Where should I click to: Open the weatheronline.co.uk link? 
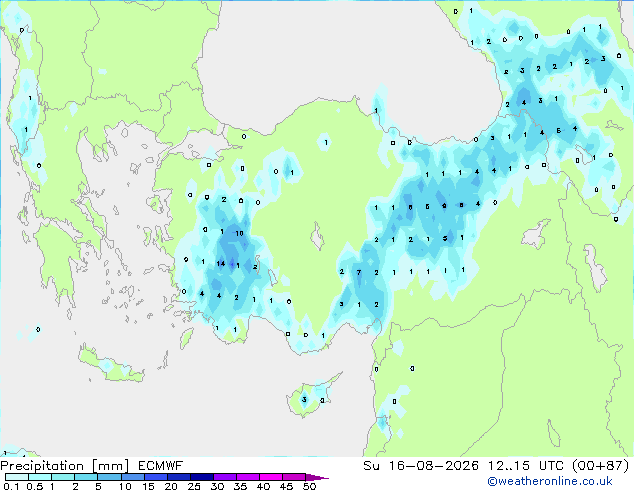coord(550,481)
